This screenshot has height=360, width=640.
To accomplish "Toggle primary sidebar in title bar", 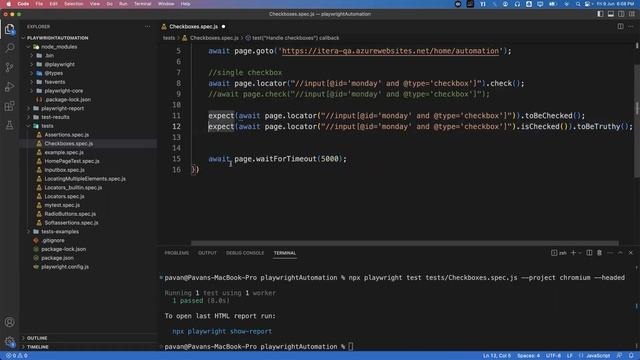I will [600, 14].
